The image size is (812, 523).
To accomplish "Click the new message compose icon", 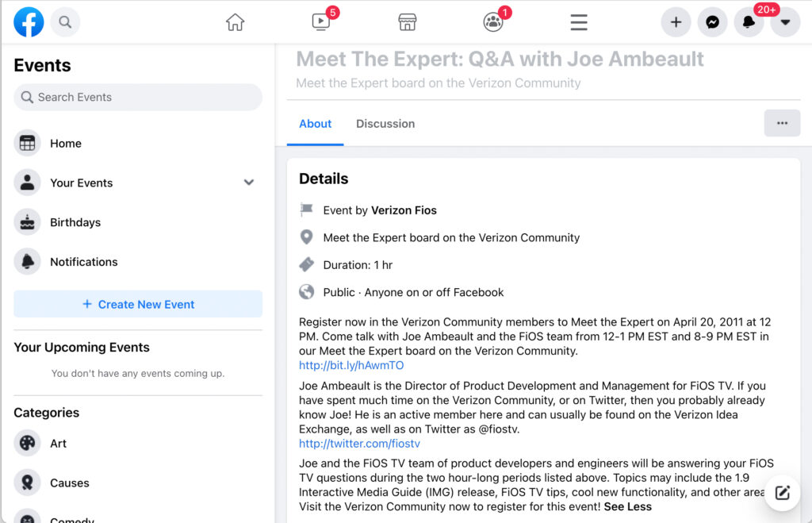I will coord(782,492).
